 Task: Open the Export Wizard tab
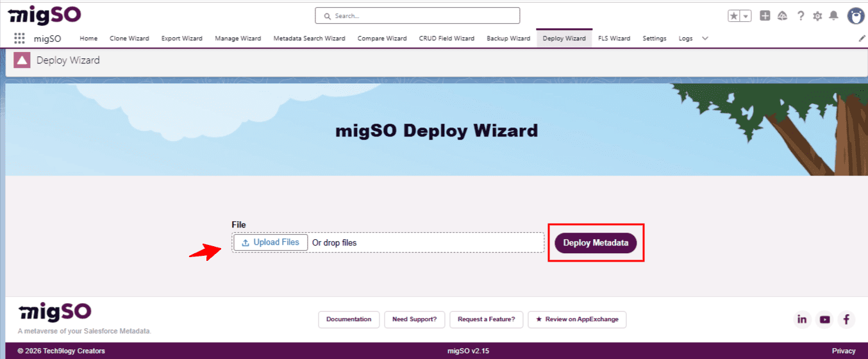coord(182,38)
